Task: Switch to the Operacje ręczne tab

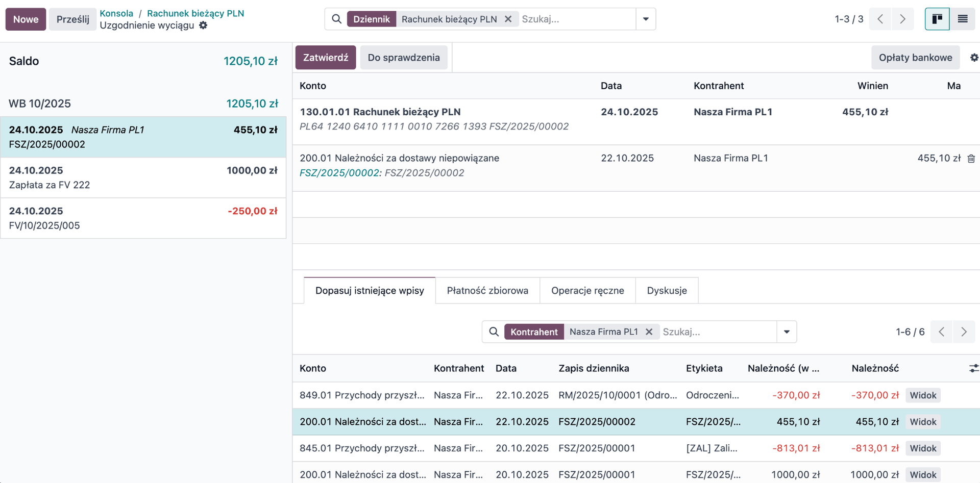Action: coord(587,291)
